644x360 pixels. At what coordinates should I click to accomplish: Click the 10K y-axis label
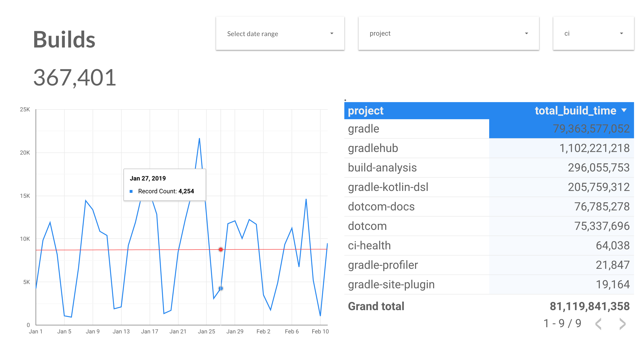(25, 239)
